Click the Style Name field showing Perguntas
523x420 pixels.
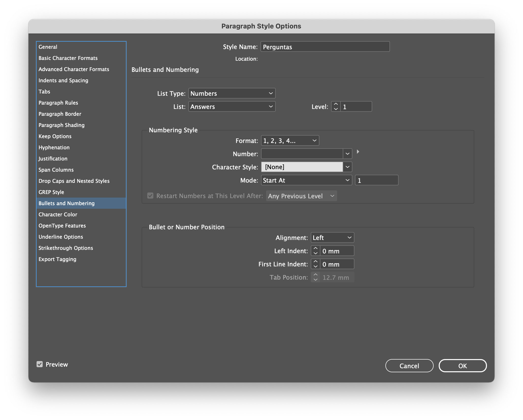coord(325,47)
